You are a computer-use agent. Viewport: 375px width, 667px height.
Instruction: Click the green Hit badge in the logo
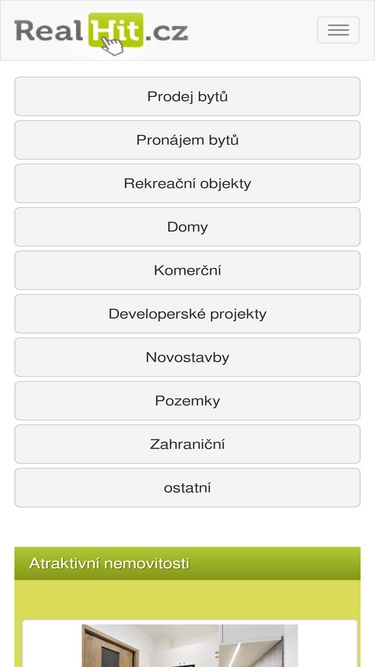pos(116,30)
